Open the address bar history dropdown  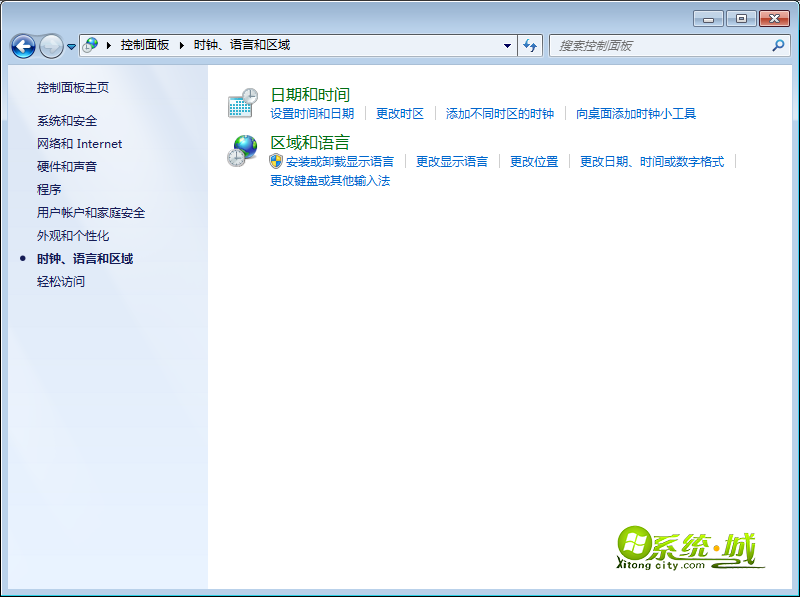click(x=507, y=45)
